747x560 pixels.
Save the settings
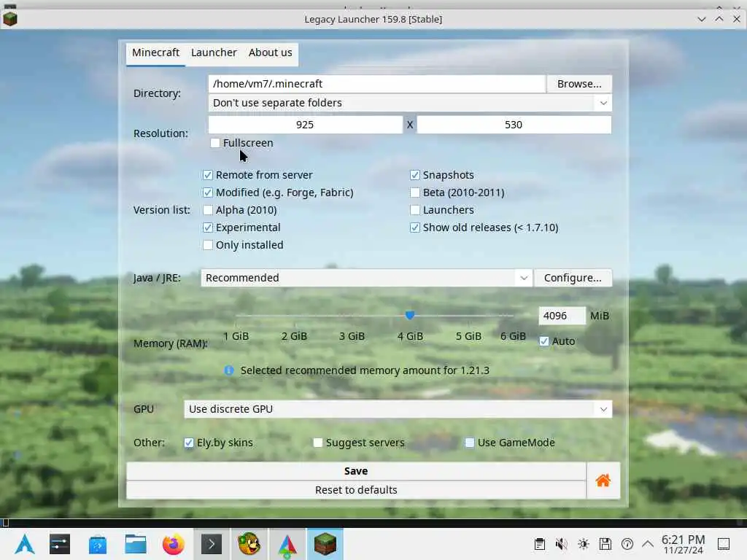[x=356, y=471]
